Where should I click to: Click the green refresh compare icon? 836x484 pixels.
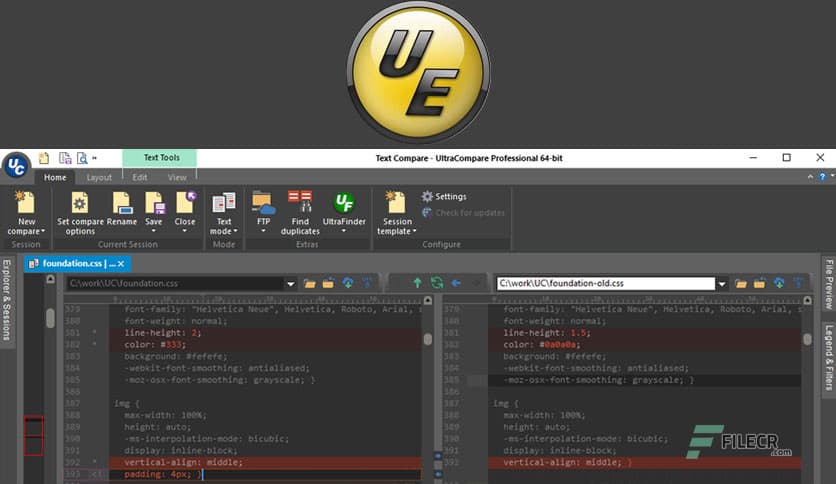[437, 283]
